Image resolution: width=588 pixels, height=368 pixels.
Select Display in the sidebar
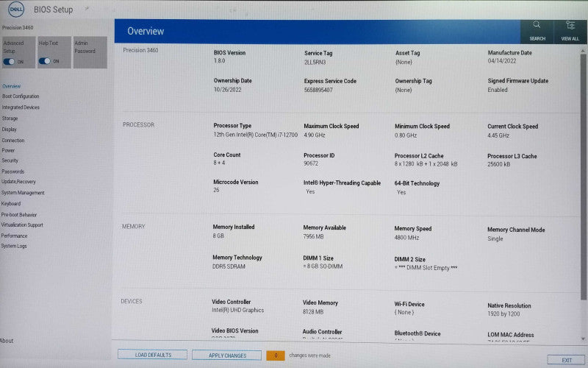coord(9,130)
